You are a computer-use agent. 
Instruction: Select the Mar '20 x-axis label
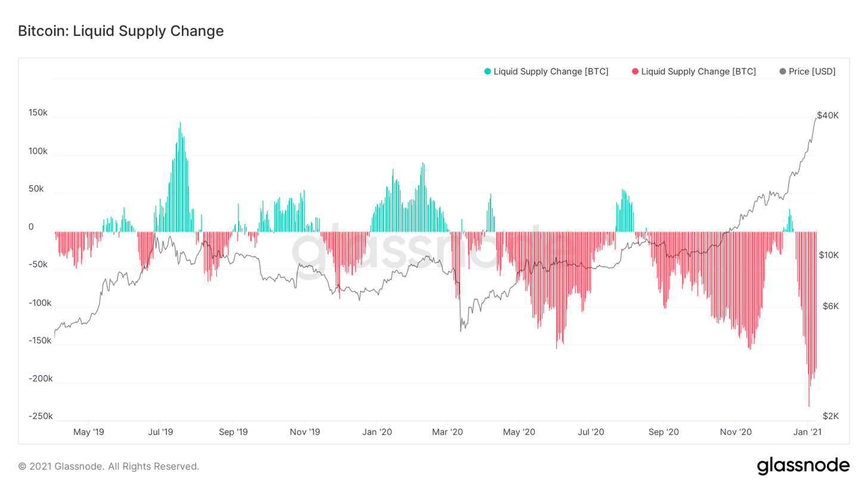tap(448, 431)
